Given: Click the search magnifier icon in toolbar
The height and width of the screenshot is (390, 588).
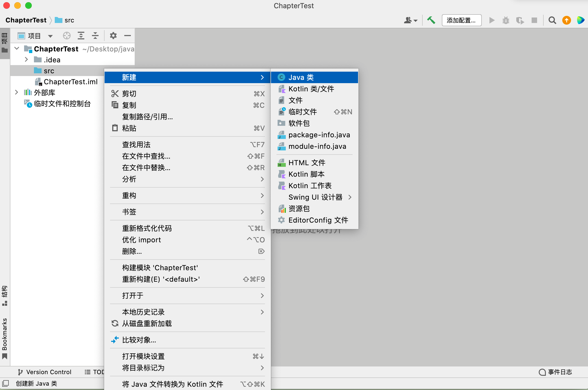Looking at the screenshot, I should point(552,20).
